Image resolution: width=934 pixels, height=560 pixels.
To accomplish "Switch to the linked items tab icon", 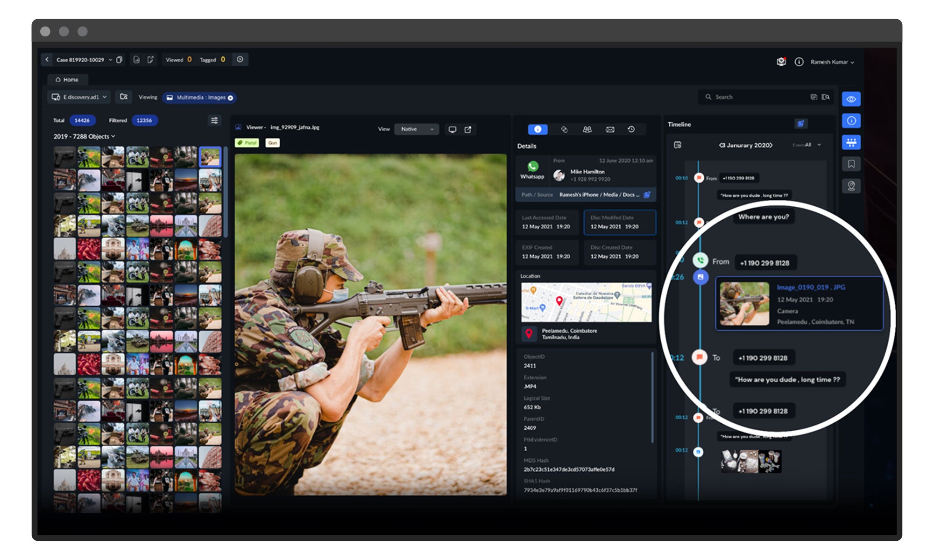I will [x=564, y=129].
